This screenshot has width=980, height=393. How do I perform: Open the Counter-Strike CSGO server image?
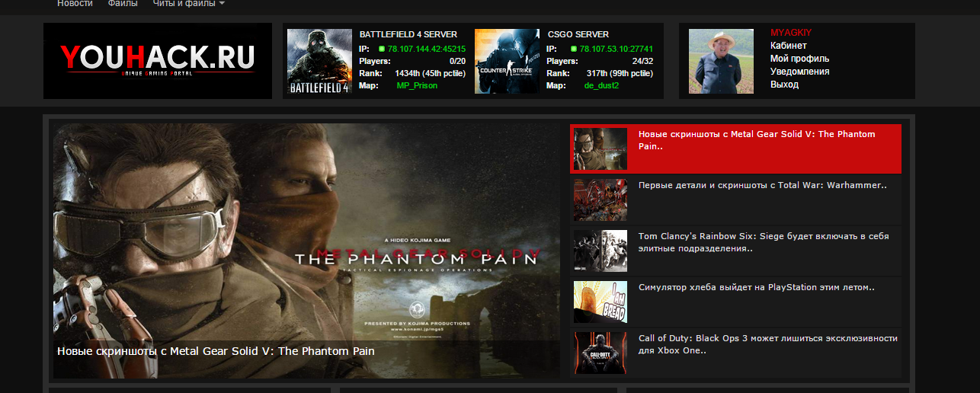pos(507,61)
